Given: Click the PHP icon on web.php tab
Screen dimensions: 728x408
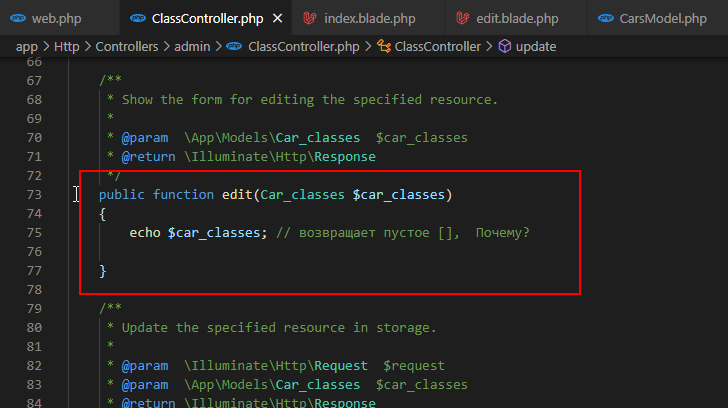Looking at the screenshot, I should click(x=18, y=19).
